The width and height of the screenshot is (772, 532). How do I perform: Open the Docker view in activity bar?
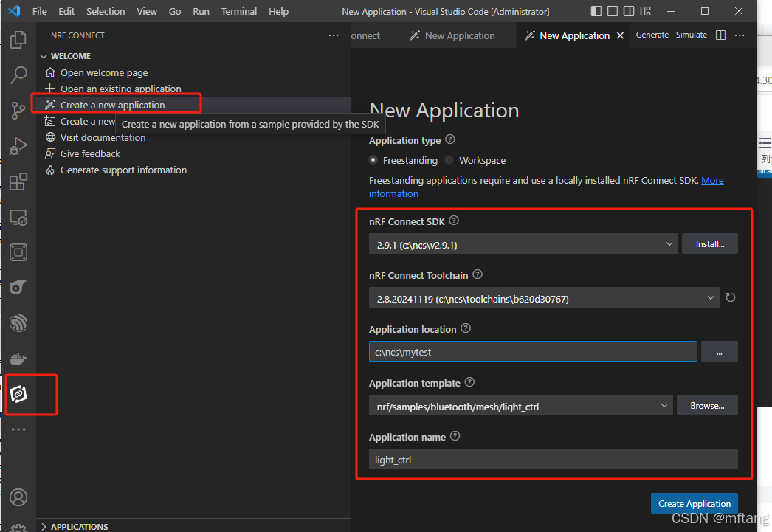tap(18, 359)
